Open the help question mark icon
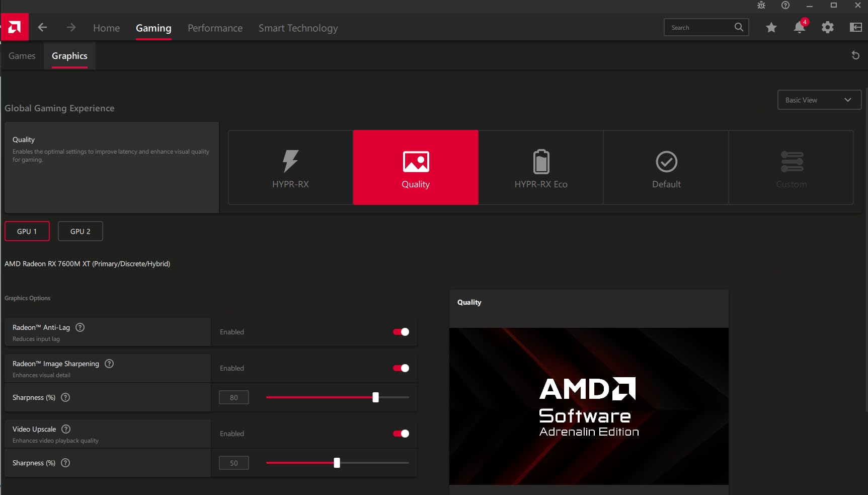This screenshot has width=868, height=495. (x=785, y=5)
